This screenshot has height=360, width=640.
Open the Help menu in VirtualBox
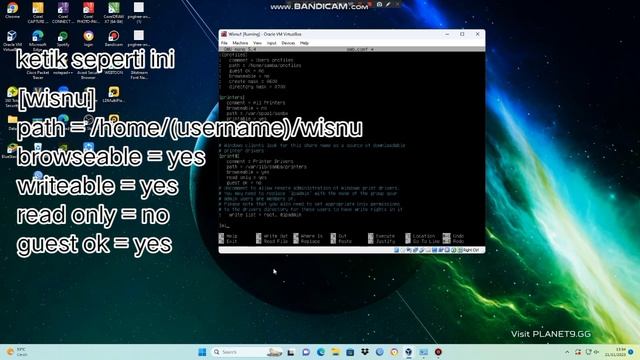point(304,43)
